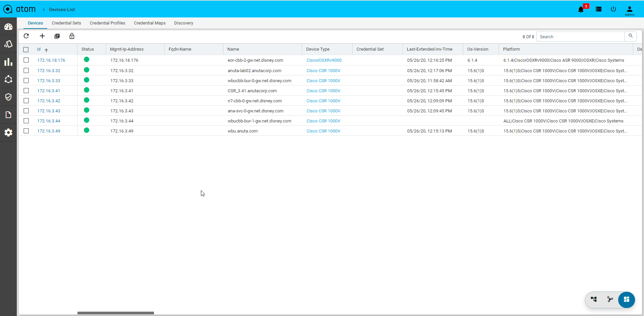
Task: Check the box for 172.16.3.42
Action: click(x=26, y=101)
